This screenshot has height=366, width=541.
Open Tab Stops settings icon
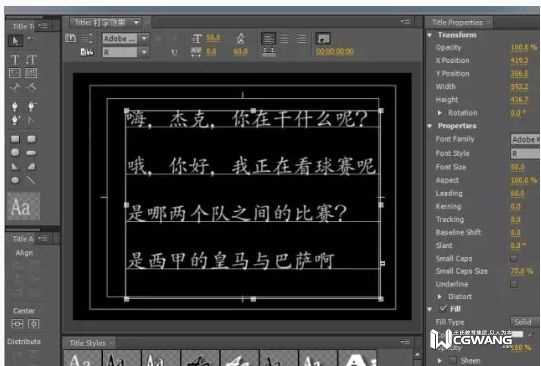click(269, 52)
